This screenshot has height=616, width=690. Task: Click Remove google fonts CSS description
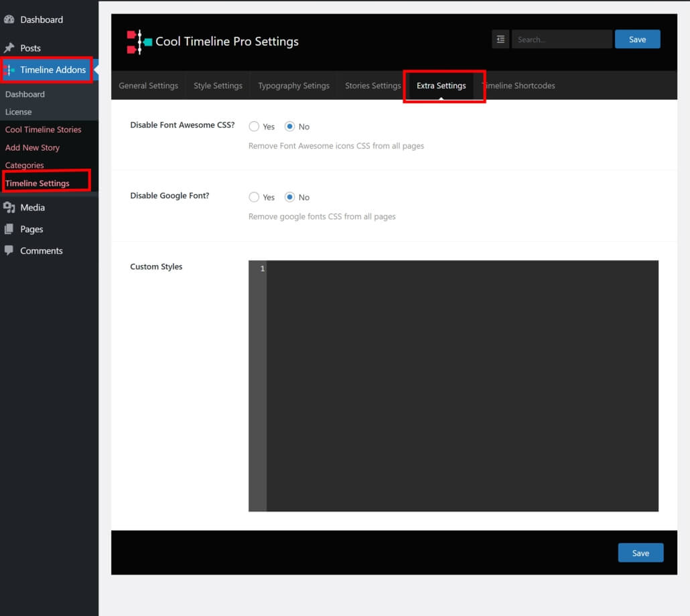coord(322,217)
